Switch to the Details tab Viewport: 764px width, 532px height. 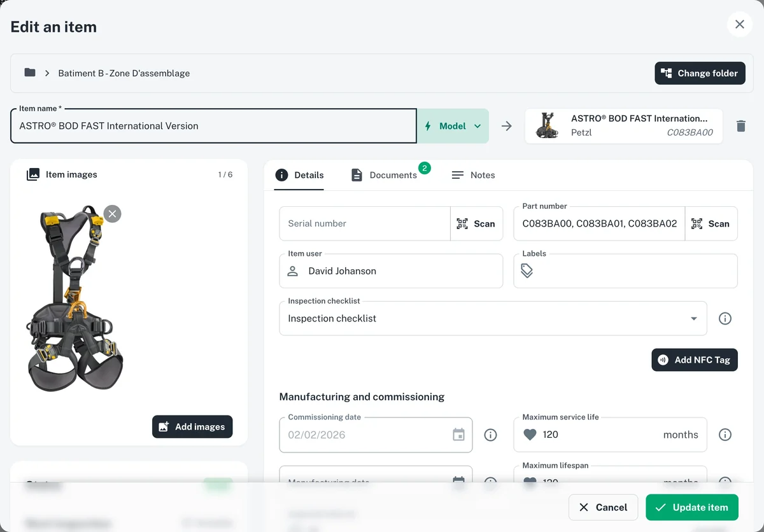pyautogui.click(x=299, y=175)
